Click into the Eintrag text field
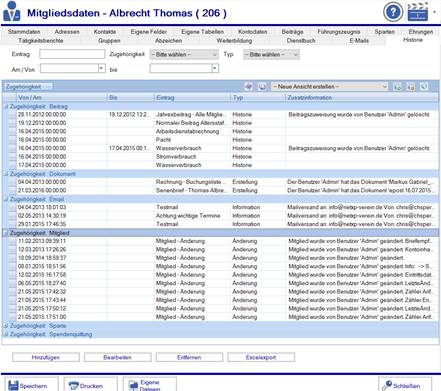 click(72, 54)
